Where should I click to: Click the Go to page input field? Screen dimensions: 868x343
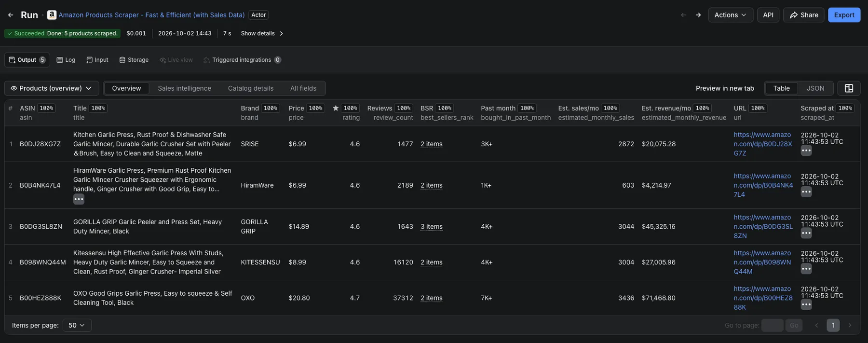[772, 325]
